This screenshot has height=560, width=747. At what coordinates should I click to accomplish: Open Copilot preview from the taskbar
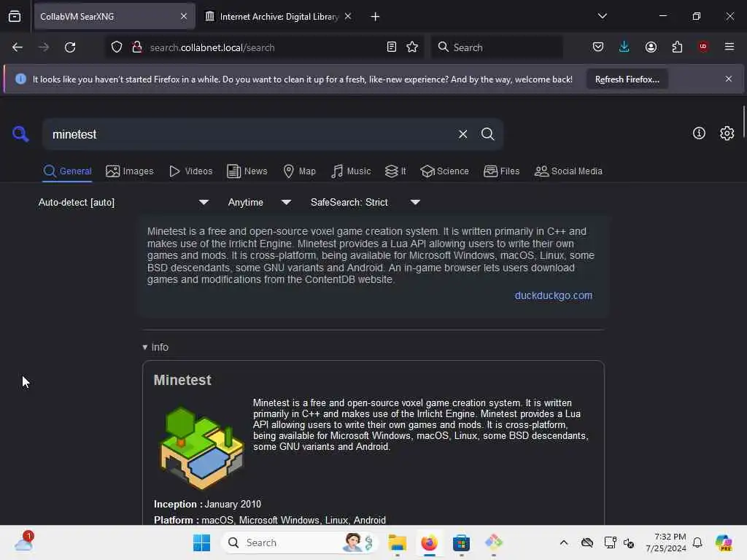[x=724, y=542]
